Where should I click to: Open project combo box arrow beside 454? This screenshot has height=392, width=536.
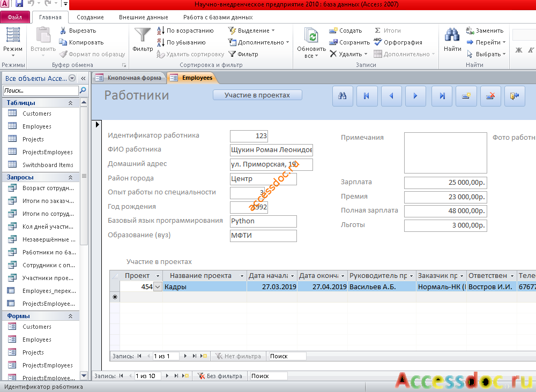158,287
